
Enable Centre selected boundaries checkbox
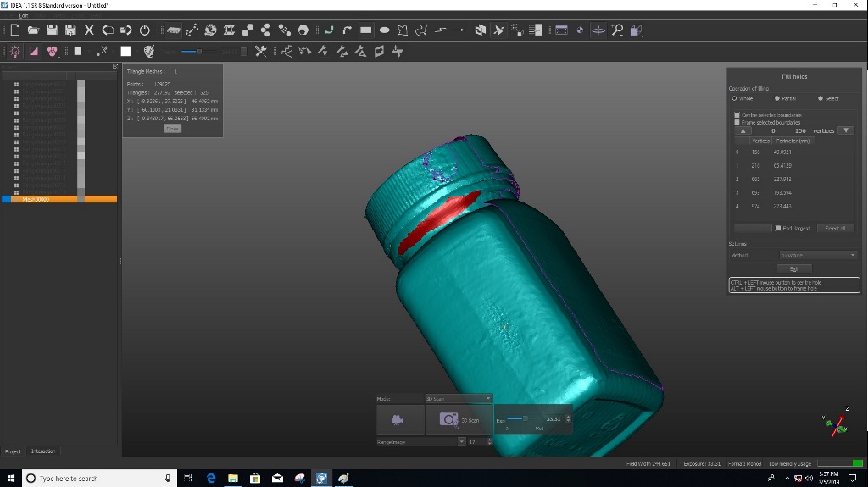pos(737,115)
